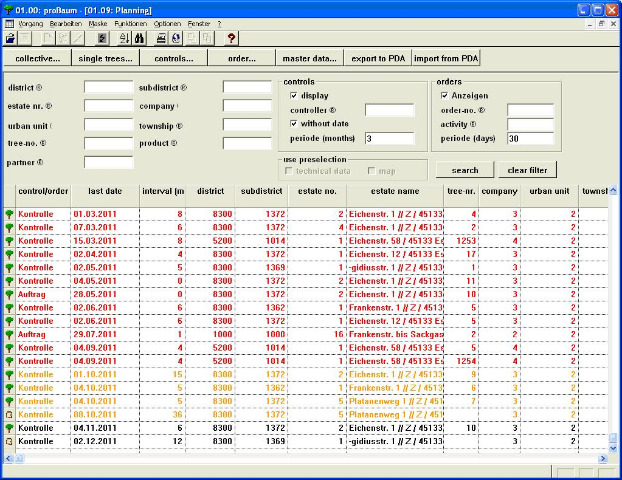Toggle the controls display checkbox
The width and height of the screenshot is (622, 480).
(x=294, y=95)
